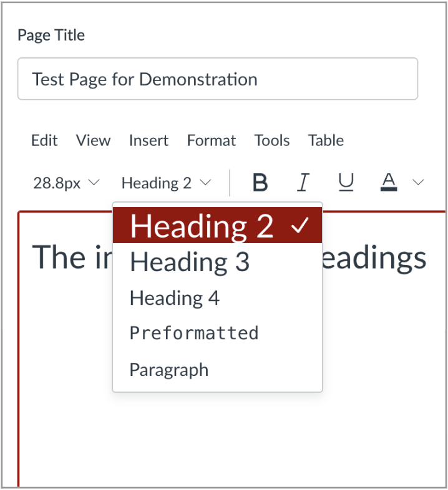Viewport: 448px width, 490px height.
Task: Expand the text color options arrow
Action: [x=418, y=183]
